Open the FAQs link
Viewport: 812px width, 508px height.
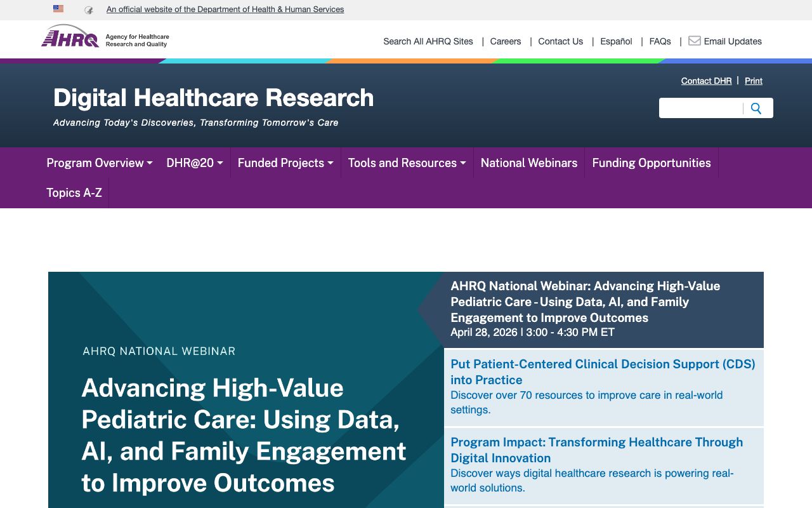[x=660, y=41]
